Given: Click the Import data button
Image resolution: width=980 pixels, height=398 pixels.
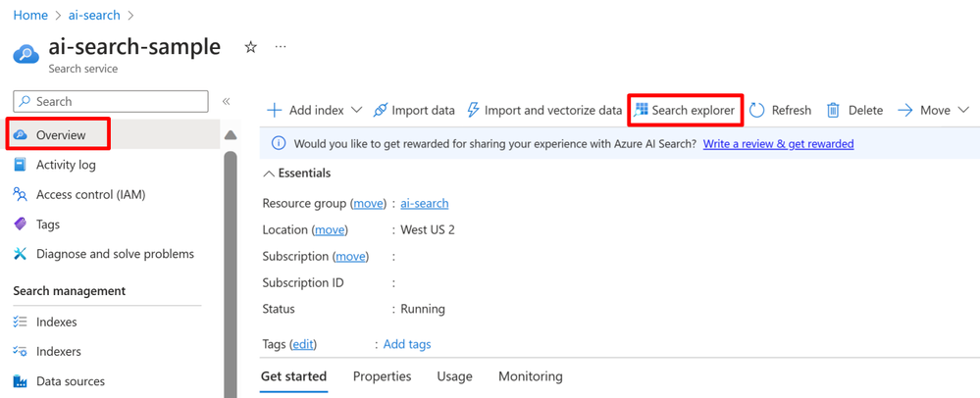Looking at the screenshot, I should (414, 111).
